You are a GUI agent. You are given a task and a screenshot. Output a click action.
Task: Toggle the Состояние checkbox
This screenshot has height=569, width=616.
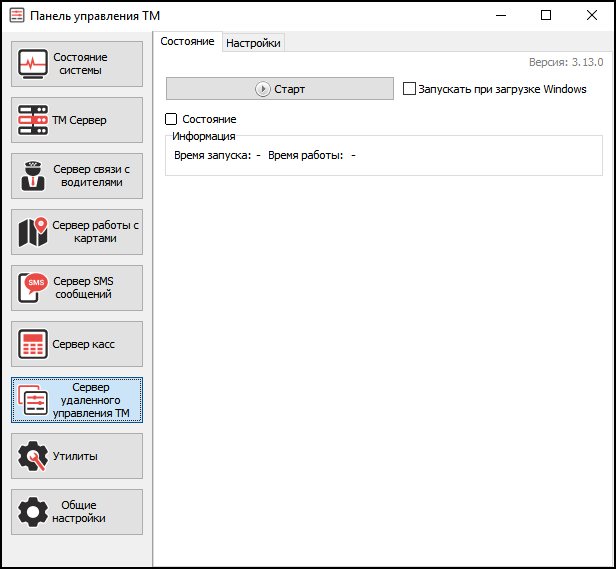pos(171,119)
